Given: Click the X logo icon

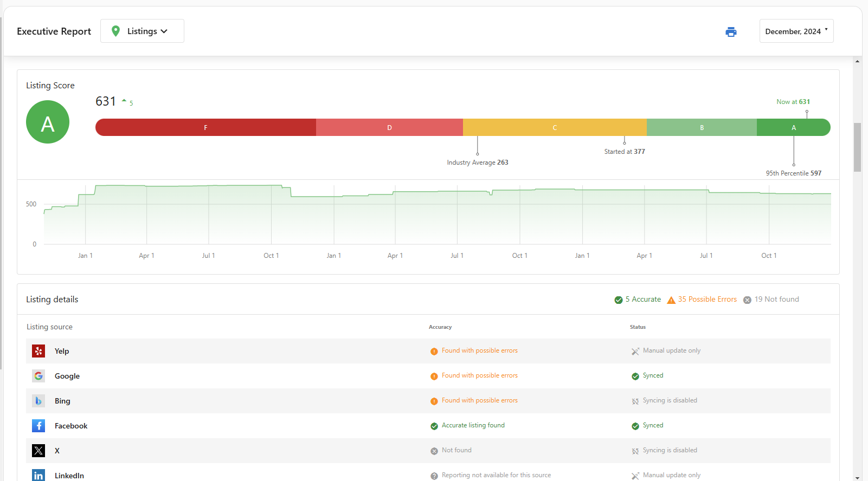Looking at the screenshot, I should coord(38,451).
